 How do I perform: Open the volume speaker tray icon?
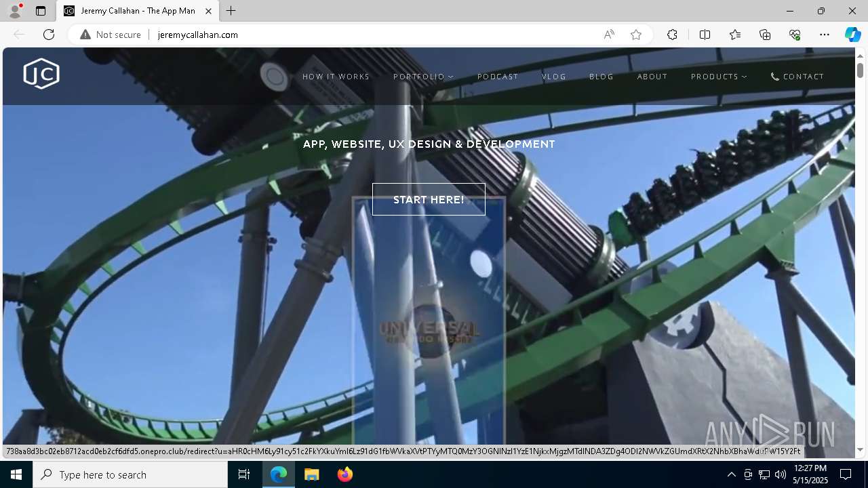pos(781,474)
